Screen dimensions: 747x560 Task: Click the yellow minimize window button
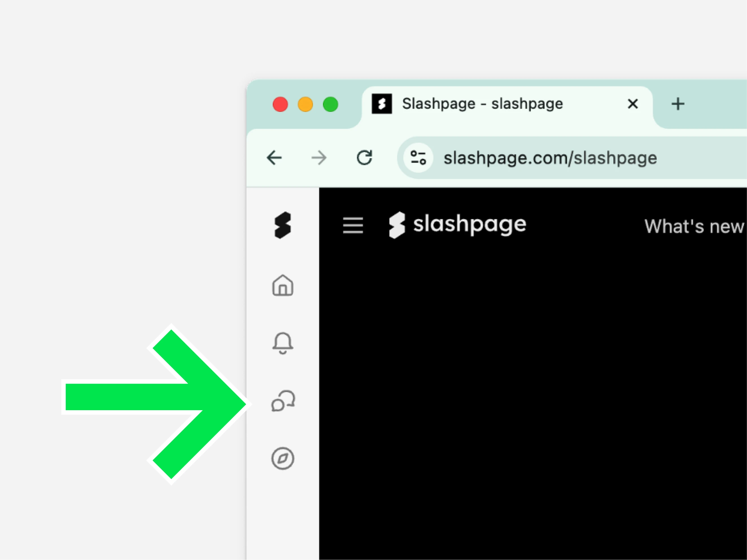coord(305,104)
